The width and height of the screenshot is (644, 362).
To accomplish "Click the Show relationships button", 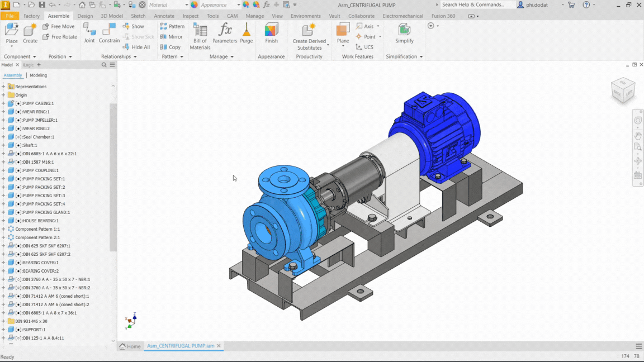I will 134,26.
